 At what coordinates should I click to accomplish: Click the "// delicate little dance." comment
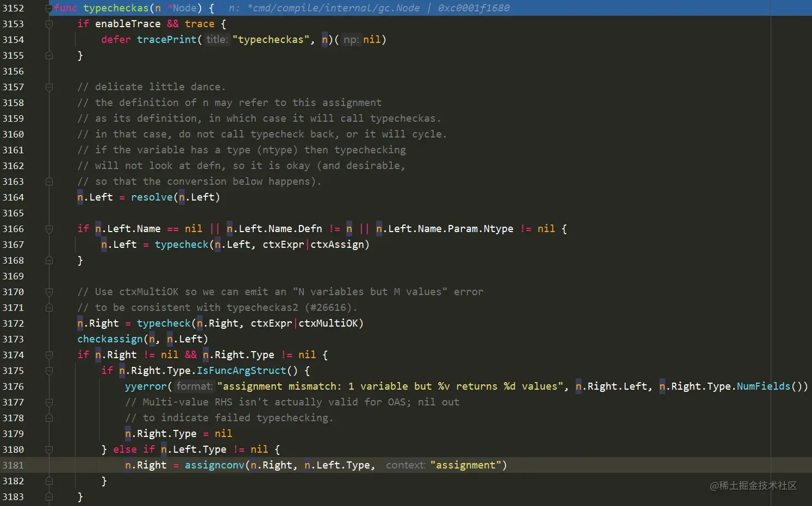[x=151, y=87]
